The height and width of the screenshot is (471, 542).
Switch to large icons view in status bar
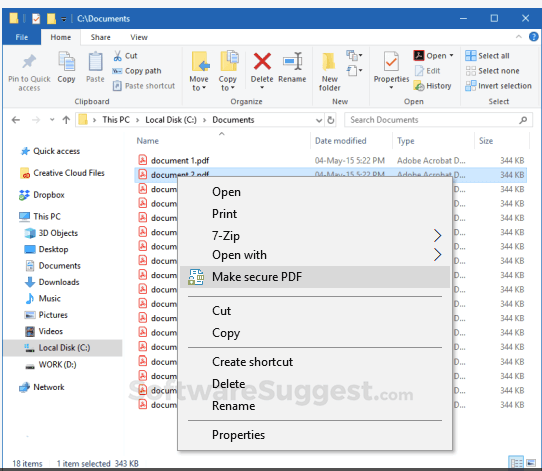coord(531,462)
